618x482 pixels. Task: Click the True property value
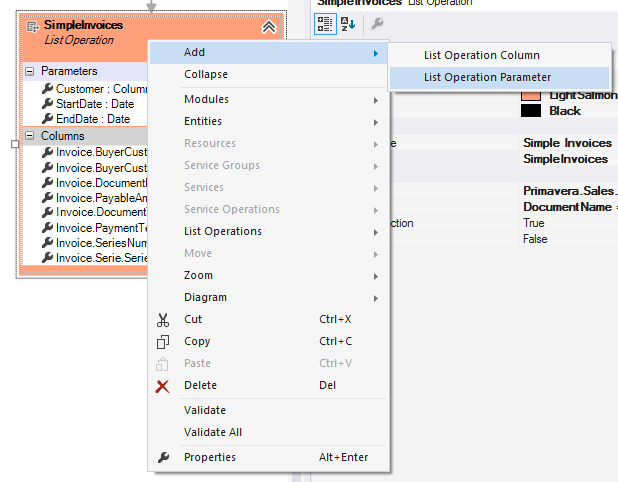[534, 223]
